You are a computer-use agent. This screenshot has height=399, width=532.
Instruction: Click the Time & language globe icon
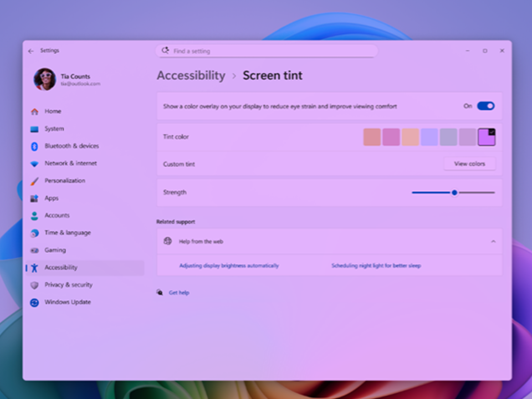pos(34,233)
